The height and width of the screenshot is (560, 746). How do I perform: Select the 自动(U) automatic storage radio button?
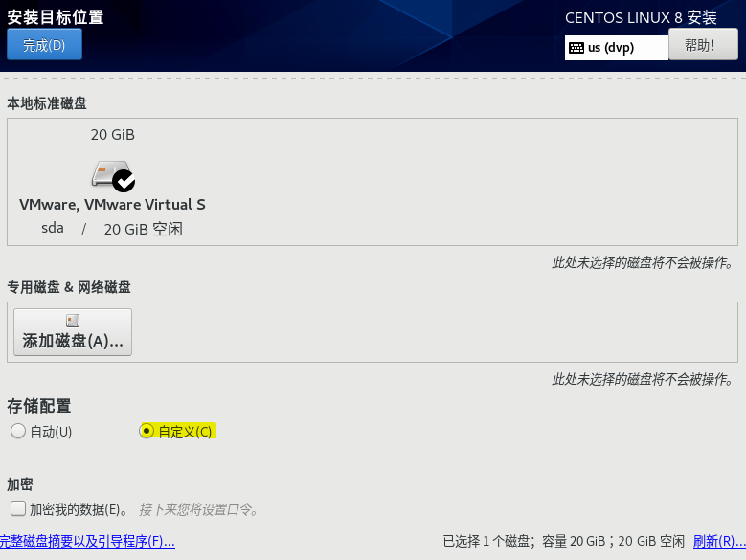[x=18, y=431]
